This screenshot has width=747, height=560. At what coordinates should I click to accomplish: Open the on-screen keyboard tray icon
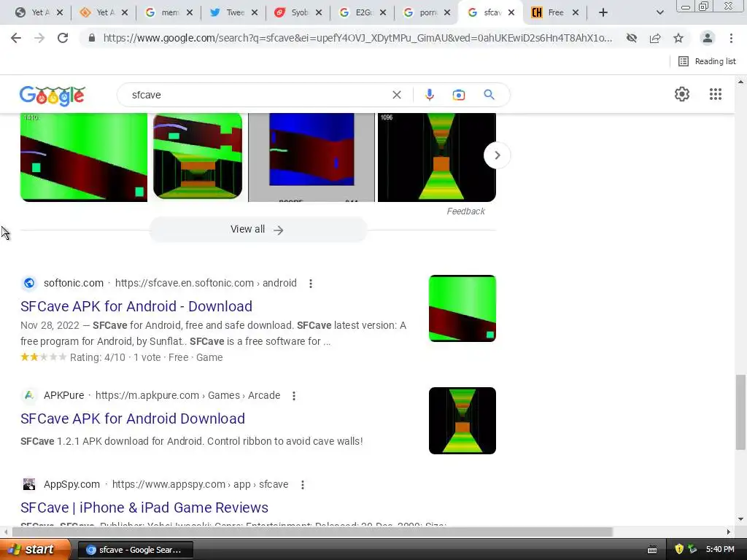pos(652,550)
